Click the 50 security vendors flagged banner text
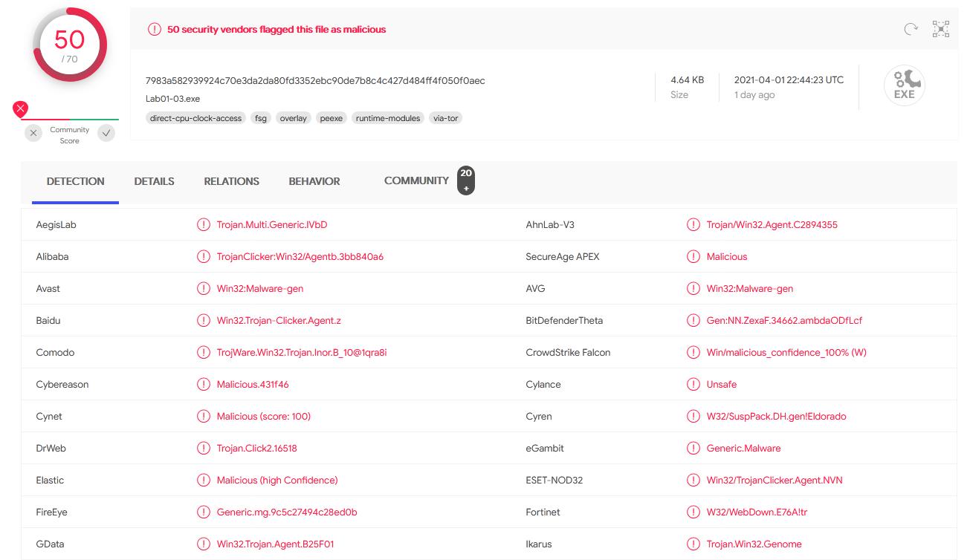The width and height of the screenshot is (970, 560). (277, 30)
